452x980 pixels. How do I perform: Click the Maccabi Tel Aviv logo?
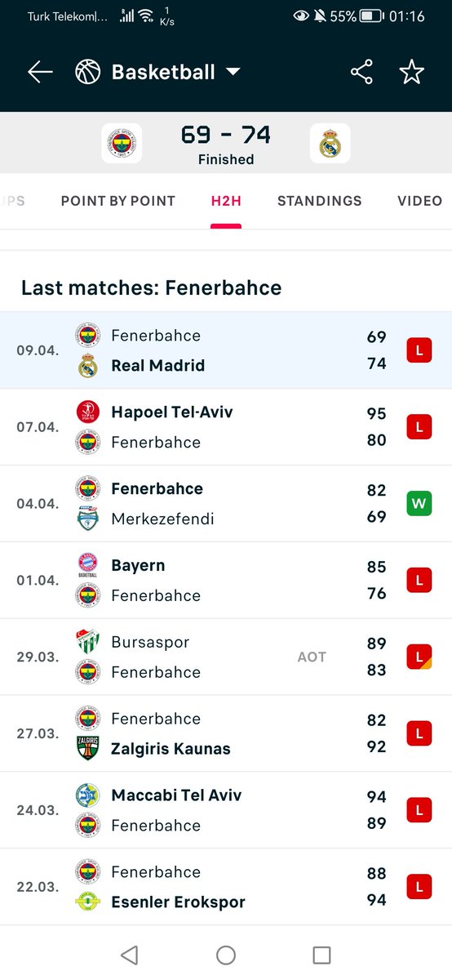[87, 795]
